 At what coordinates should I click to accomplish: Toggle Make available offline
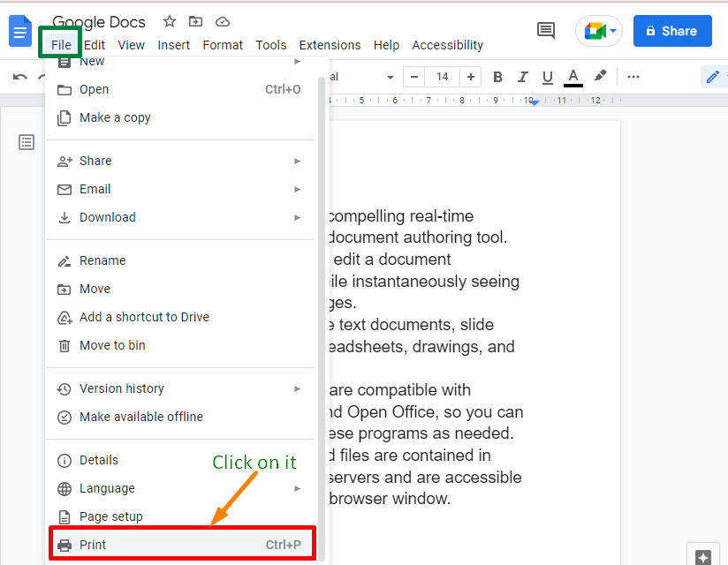181,417
